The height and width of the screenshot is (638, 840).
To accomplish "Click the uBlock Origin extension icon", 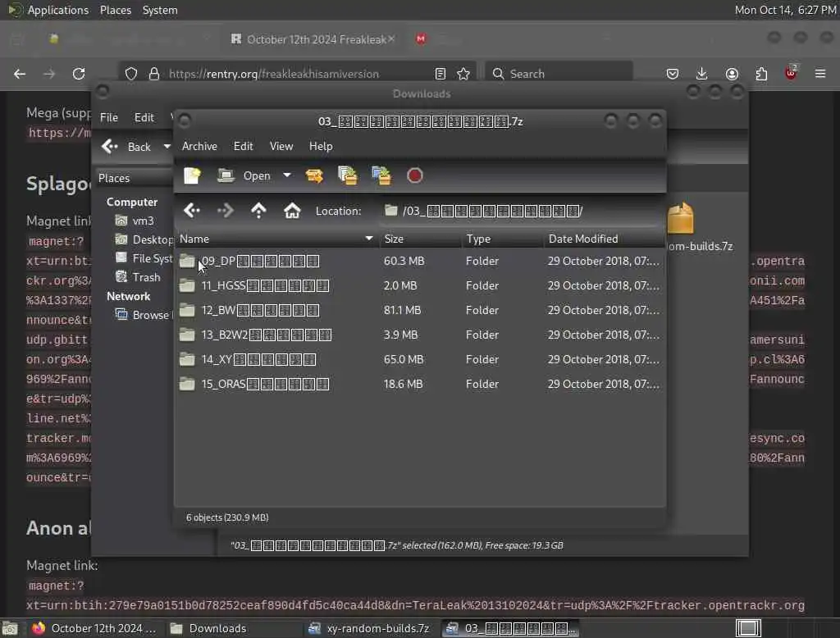I will (791, 73).
